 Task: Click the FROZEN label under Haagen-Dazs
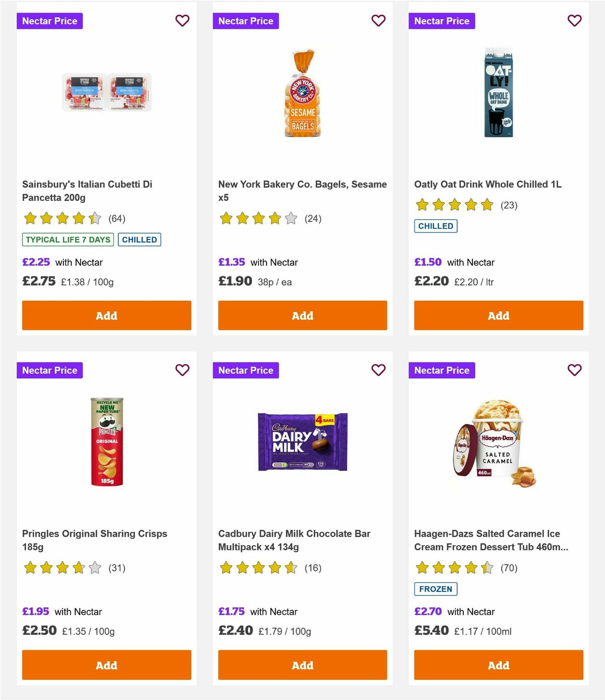(436, 589)
